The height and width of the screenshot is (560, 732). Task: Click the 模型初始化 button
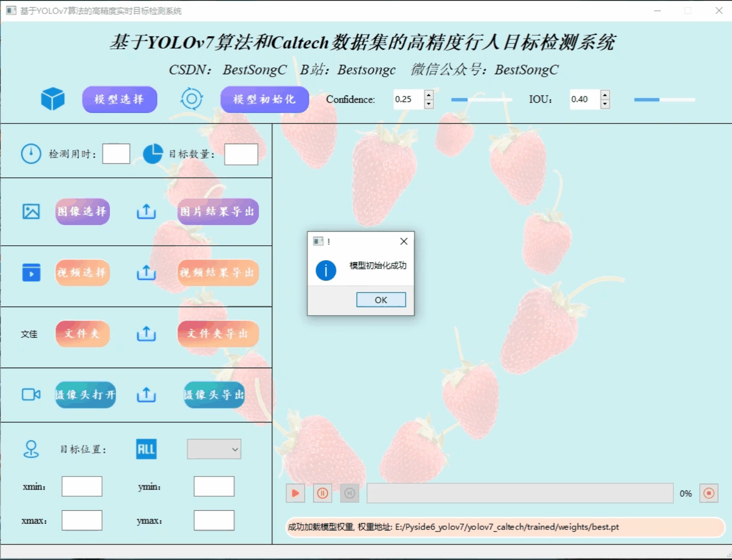[x=264, y=99]
